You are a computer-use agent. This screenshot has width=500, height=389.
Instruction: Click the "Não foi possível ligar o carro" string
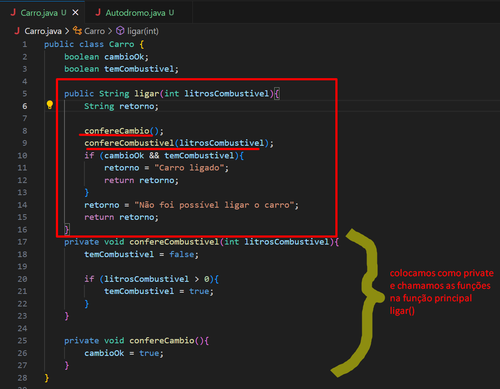coord(214,205)
